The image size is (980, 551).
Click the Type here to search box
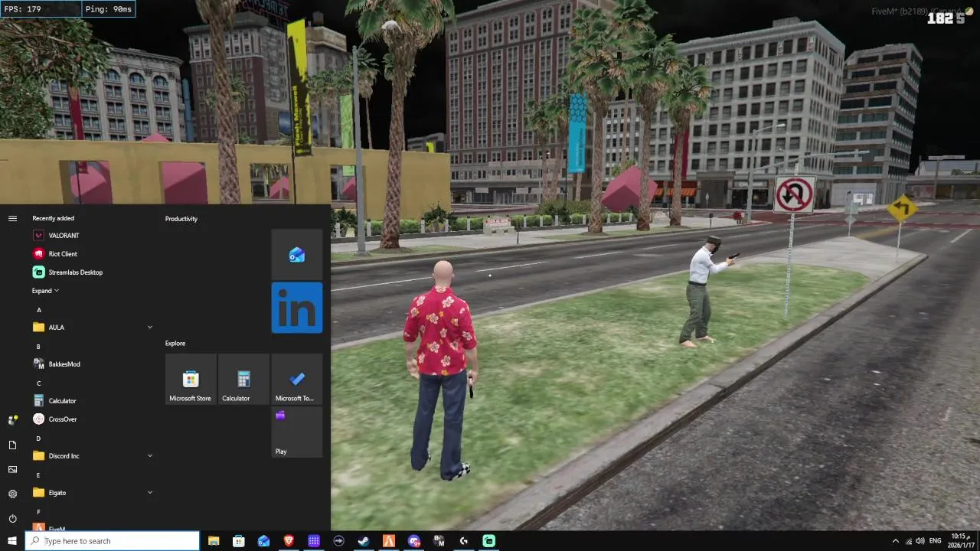113,541
